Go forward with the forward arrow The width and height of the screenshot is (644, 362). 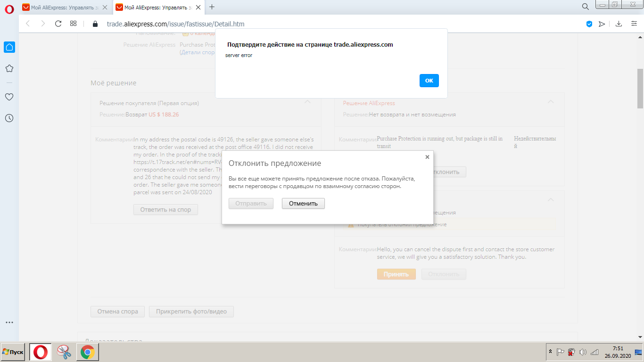[x=43, y=24]
